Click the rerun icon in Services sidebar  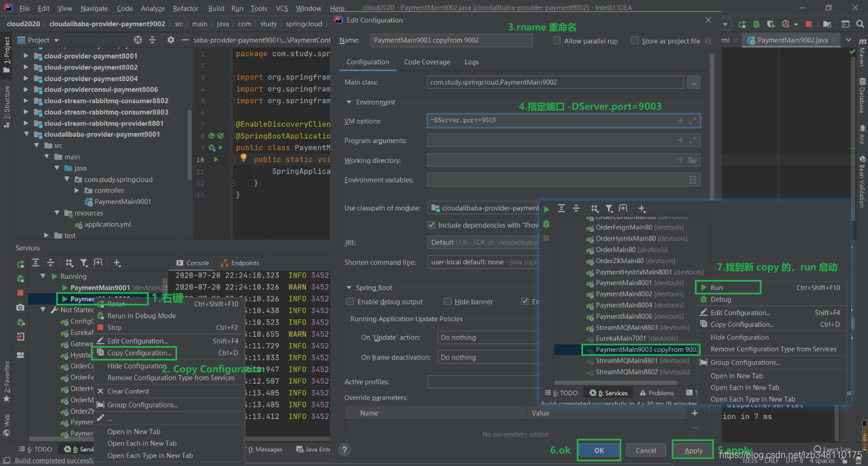tap(20, 264)
